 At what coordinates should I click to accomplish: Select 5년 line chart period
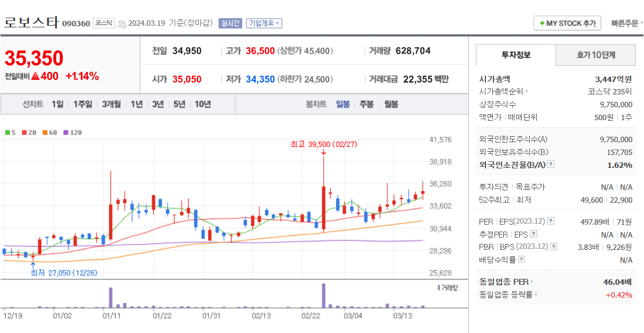179,104
